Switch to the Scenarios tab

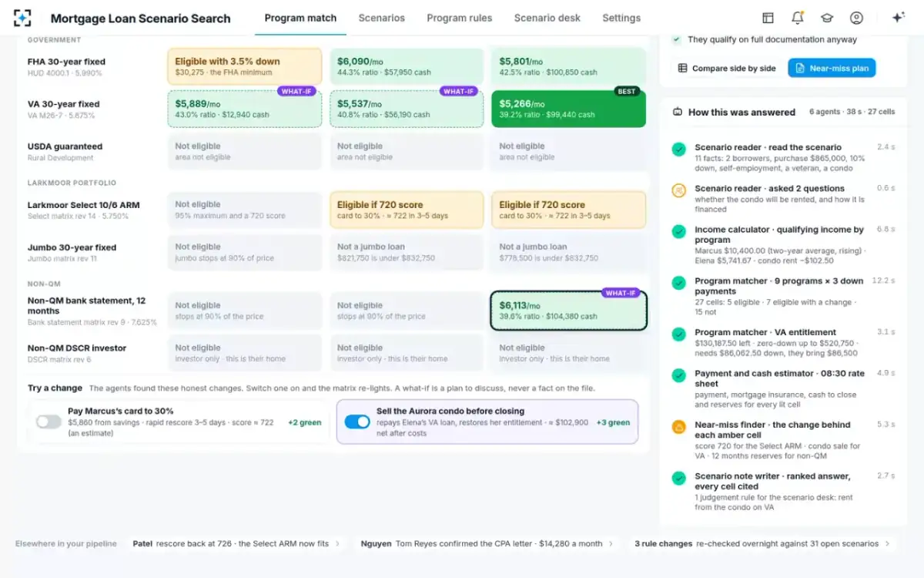(x=381, y=18)
